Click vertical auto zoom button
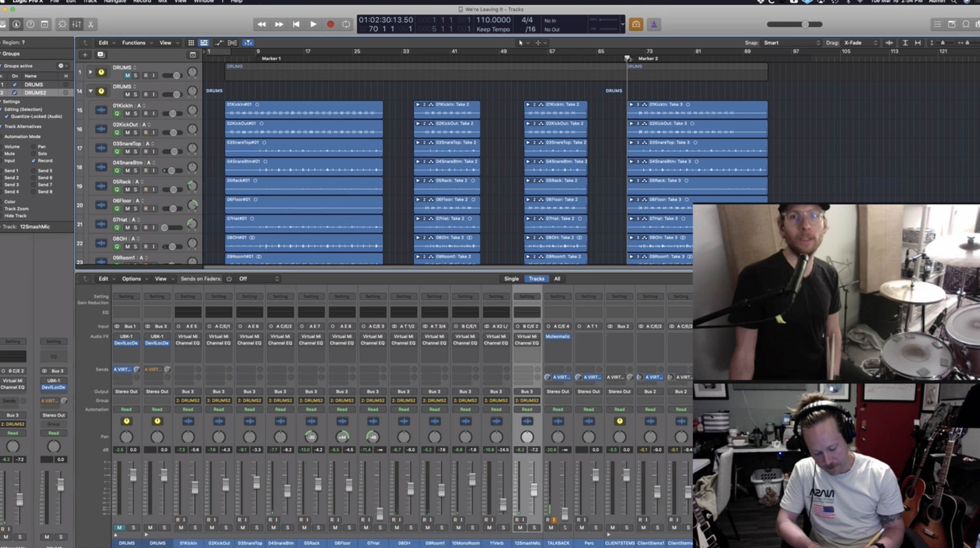The width and height of the screenshot is (980, 548). click(x=905, y=43)
